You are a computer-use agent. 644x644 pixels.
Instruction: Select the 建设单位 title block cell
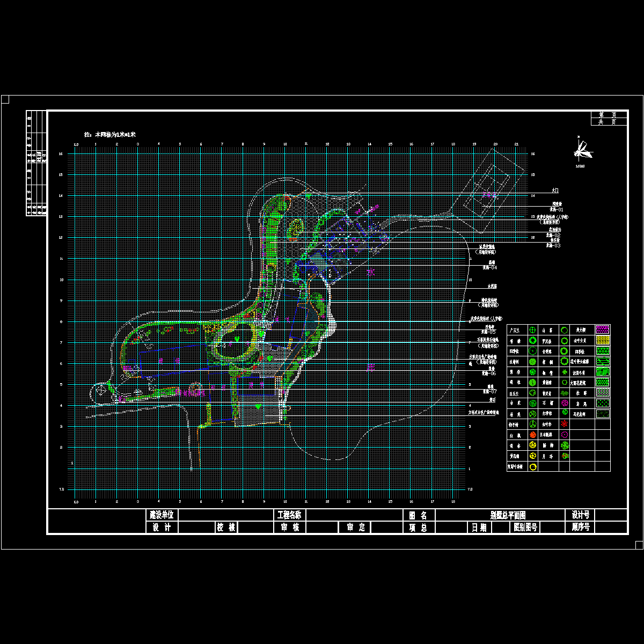(x=162, y=515)
